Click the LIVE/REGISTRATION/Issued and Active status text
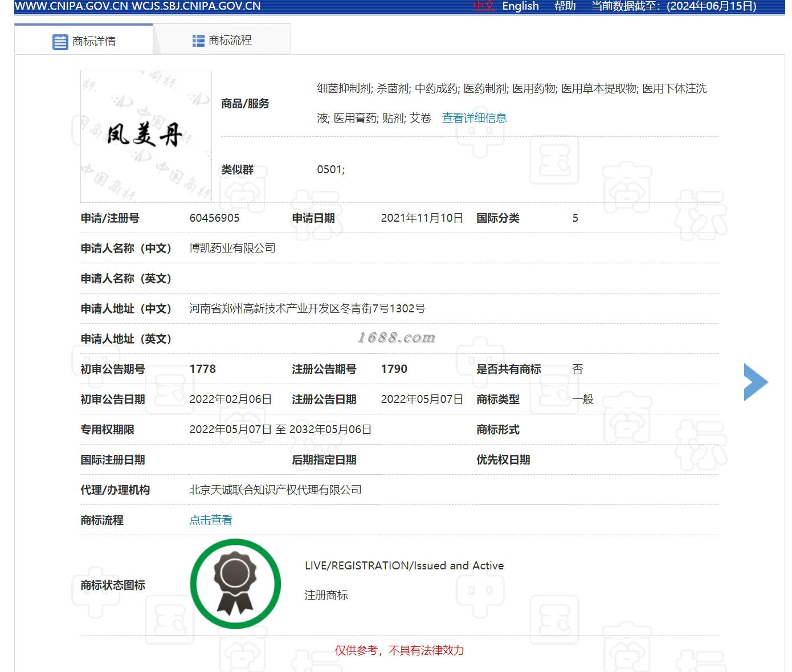 [x=405, y=565]
